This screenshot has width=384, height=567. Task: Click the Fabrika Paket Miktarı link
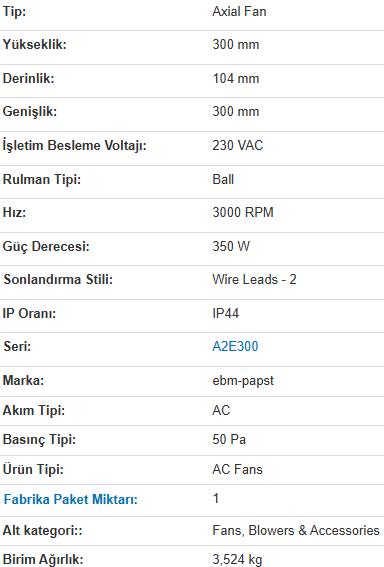tap(71, 499)
